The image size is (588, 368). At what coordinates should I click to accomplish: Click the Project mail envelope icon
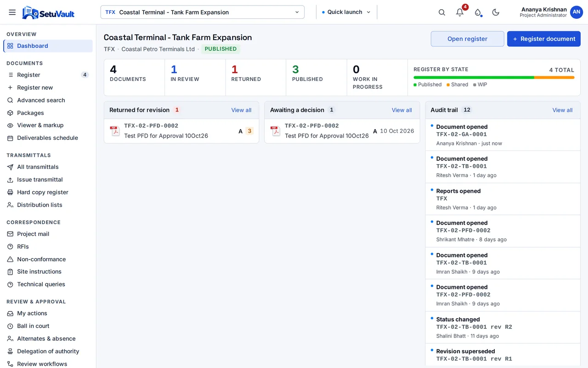pos(10,234)
